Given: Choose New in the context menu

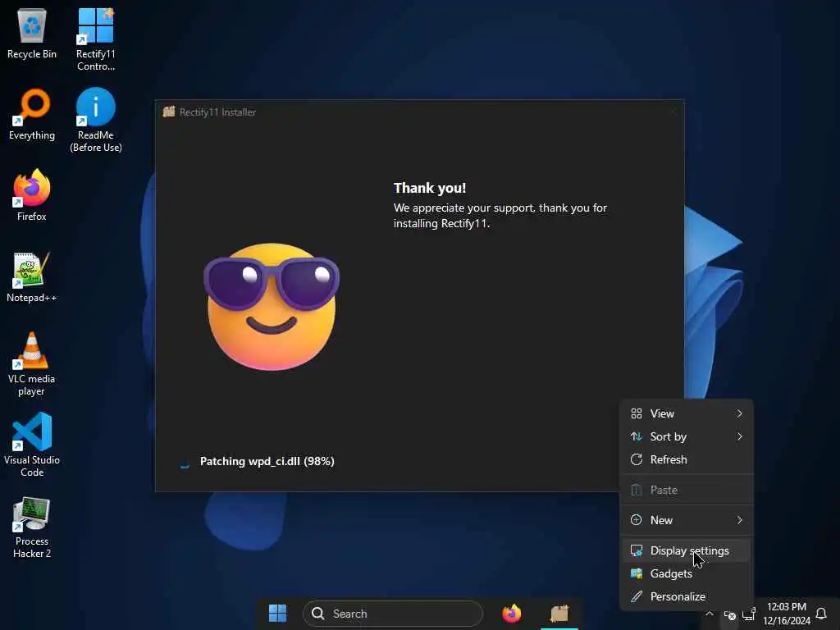Looking at the screenshot, I should (x=687, y=520).
